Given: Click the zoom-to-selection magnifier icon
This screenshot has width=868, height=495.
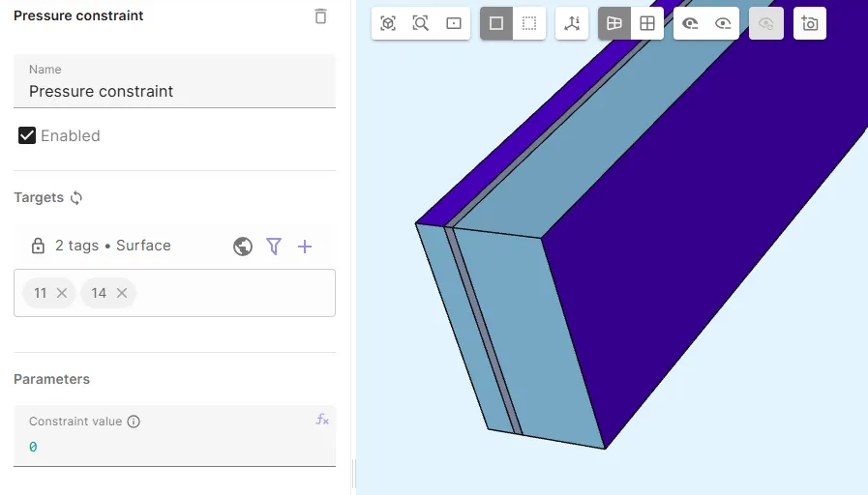Looking at the screenshot, I should click(421, 23).
